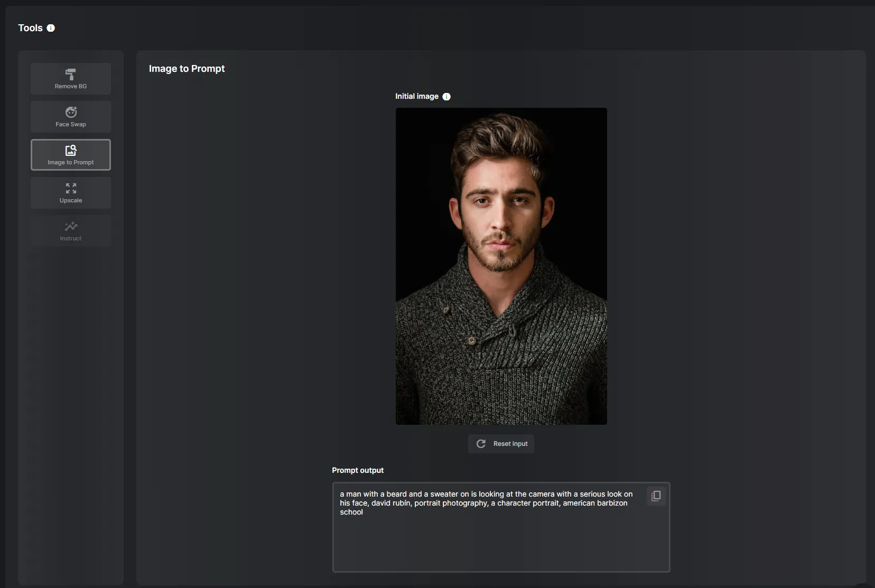Click the Reset input button

(501, 444)
